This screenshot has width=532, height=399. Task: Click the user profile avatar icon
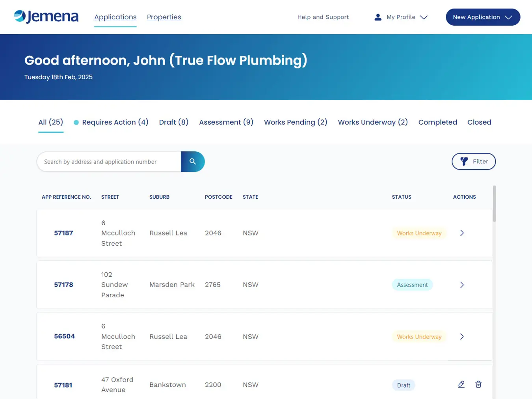(378, 17)
